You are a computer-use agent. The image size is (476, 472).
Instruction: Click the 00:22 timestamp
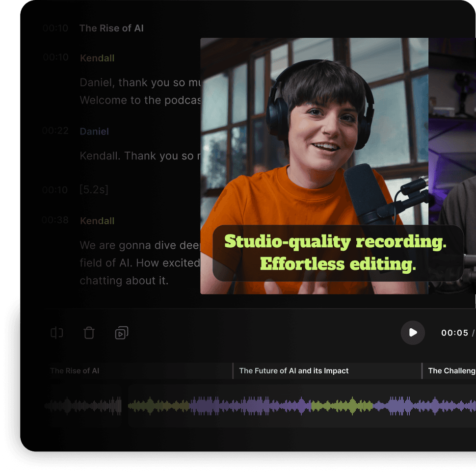[55, 131]
